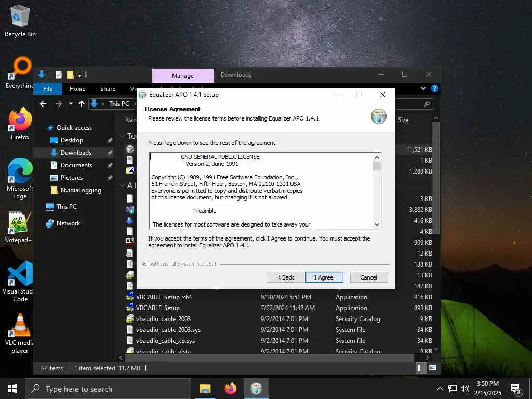Click Equalizer APO installer taskbar icon
The image size is (532, 399).
click(x=256, y=389)
